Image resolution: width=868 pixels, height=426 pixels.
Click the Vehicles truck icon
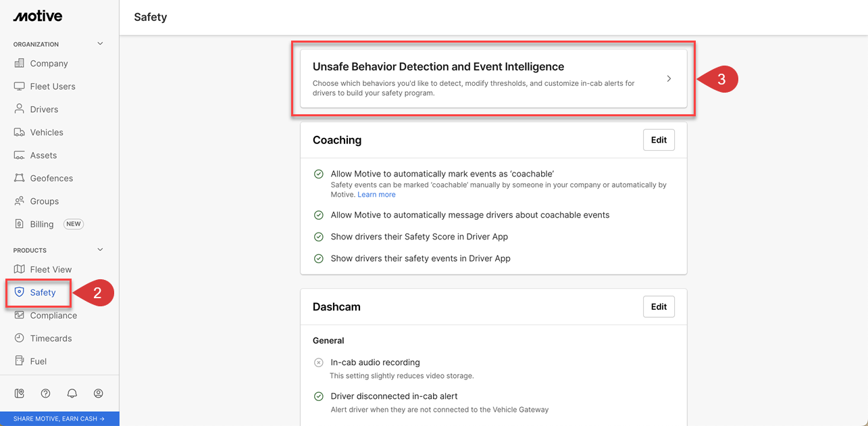pos(20,132)
